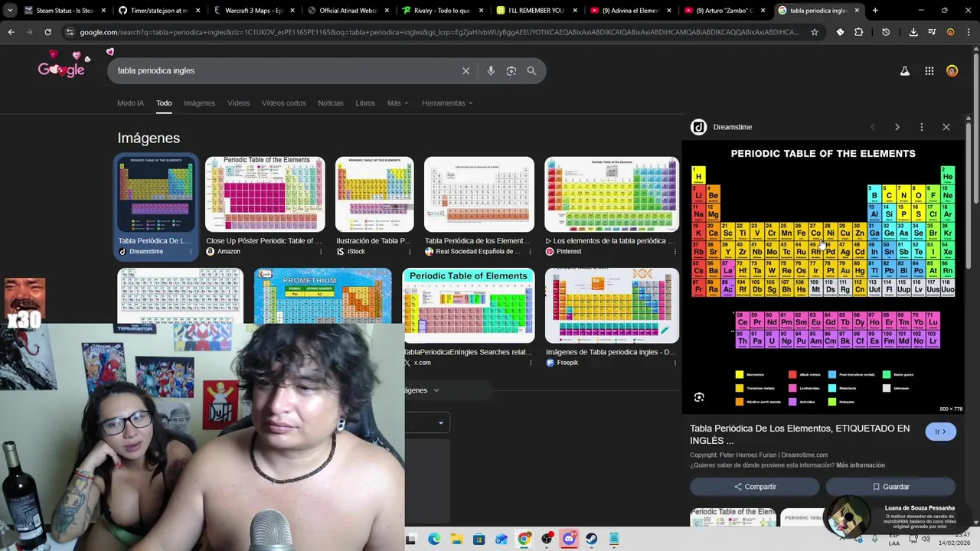
Task: Open the Freepik periodic table thumbnail
Action: click(x=612, y=305)
